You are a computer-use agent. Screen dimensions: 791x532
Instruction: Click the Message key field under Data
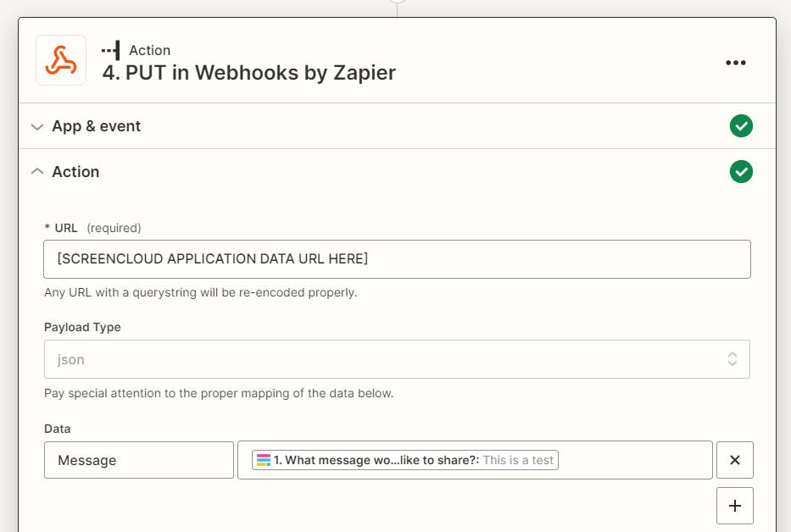click(138, 460)
